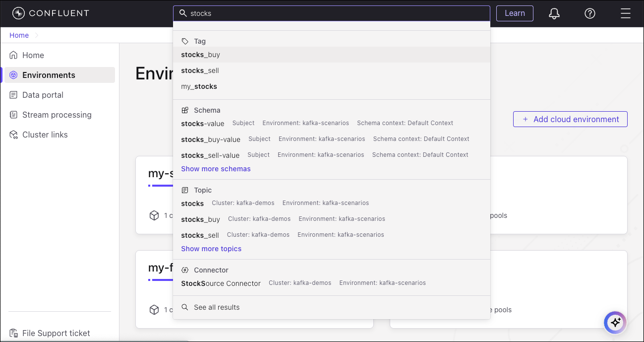The image size is (644, 342).
Task: Select Environments in the sidebar
Action: (x=49, y=75)
